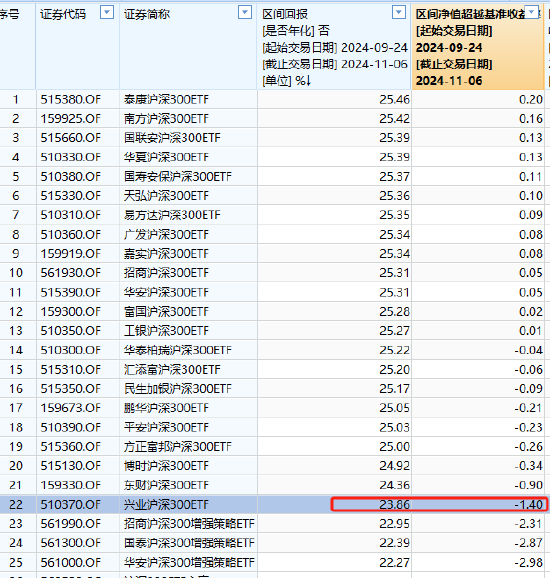550x578 pixels.
Task: Select row number 22
Action: 16,504
